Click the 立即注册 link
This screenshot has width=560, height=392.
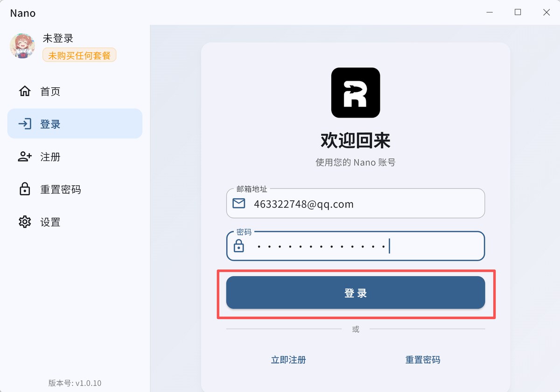(288, 360)
